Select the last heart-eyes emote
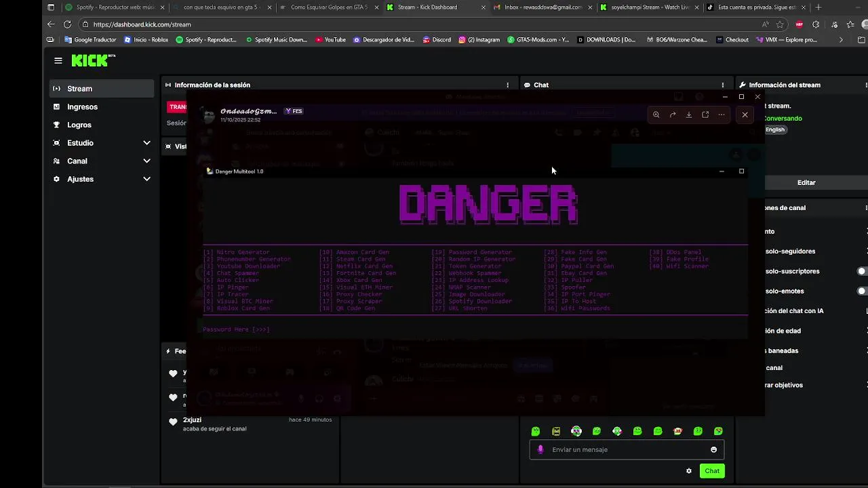This screenshot has height=488, width=868. point(718,431)
